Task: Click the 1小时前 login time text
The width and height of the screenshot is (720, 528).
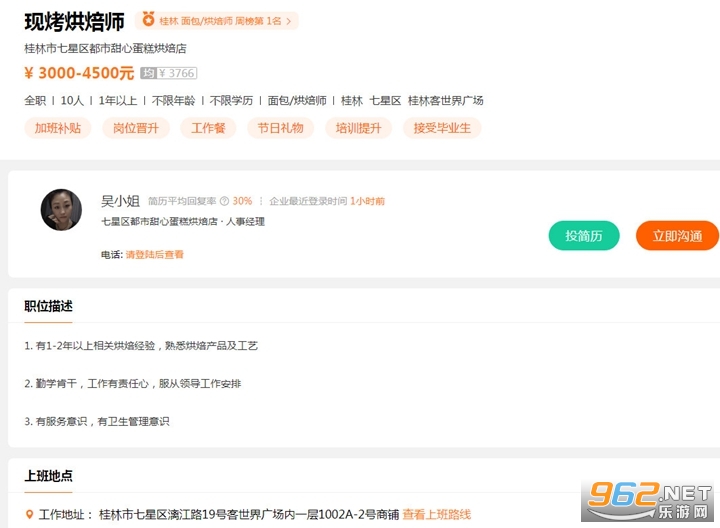Action: pos(367,201)
